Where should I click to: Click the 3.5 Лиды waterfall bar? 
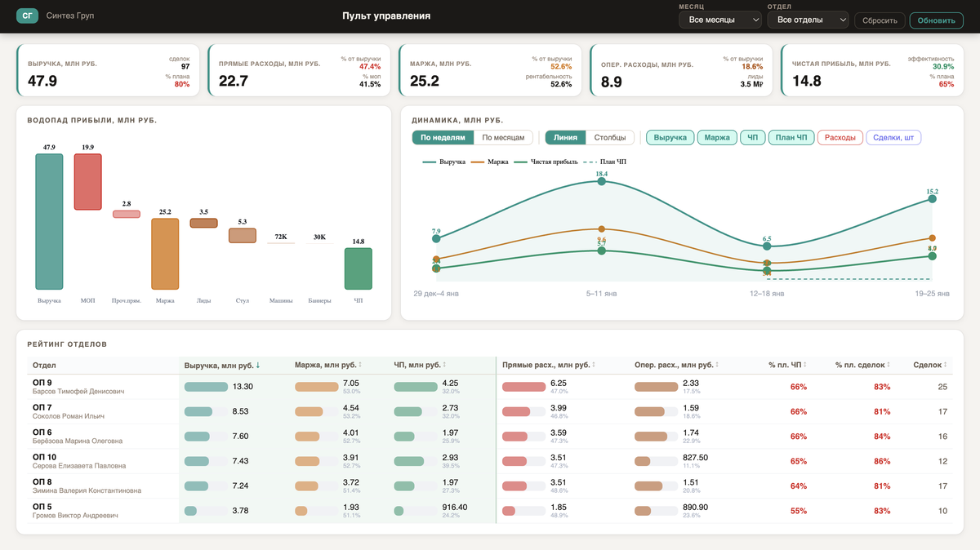pos(203,223)
